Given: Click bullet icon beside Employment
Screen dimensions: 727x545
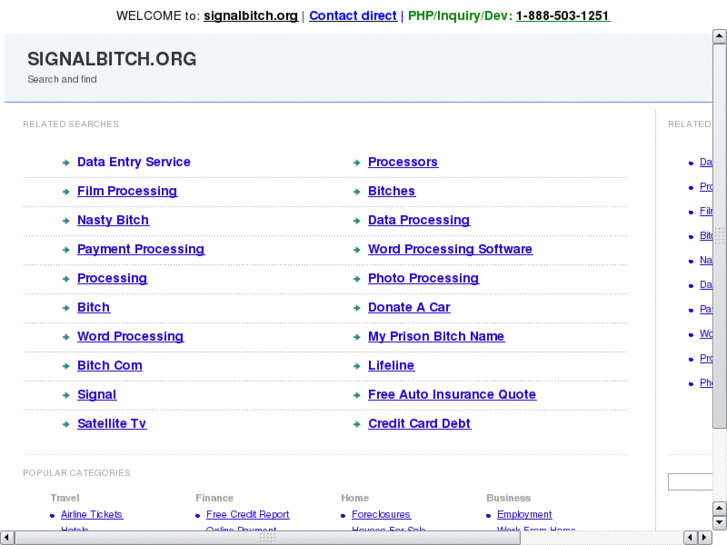Looking at the screenshot, I should point(489,516).
